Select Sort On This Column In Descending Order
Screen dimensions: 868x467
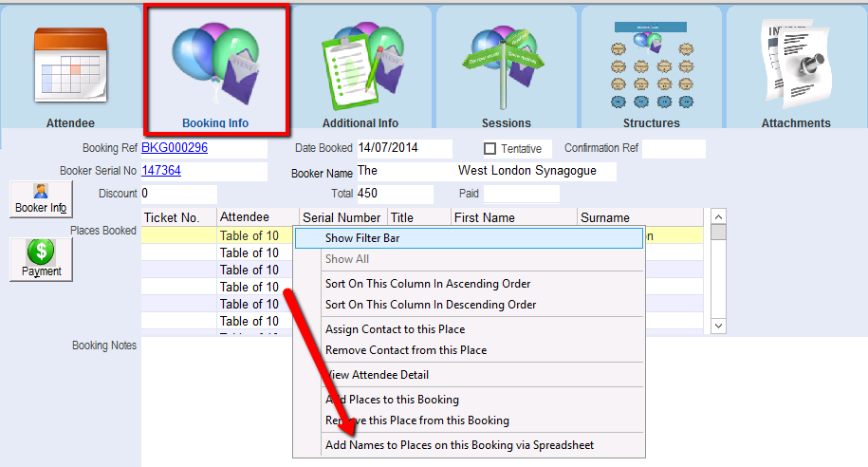coord(431,305)
